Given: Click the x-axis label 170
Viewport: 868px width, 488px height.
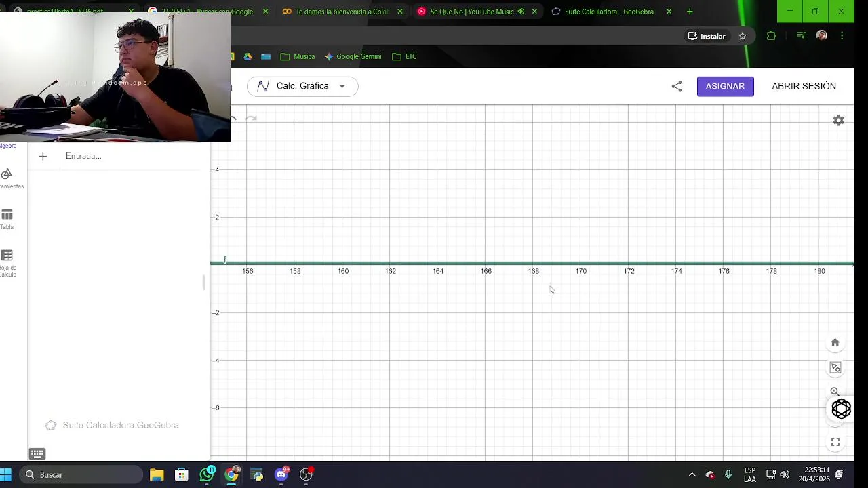Looking at the screenshot, I should [581, 271].
